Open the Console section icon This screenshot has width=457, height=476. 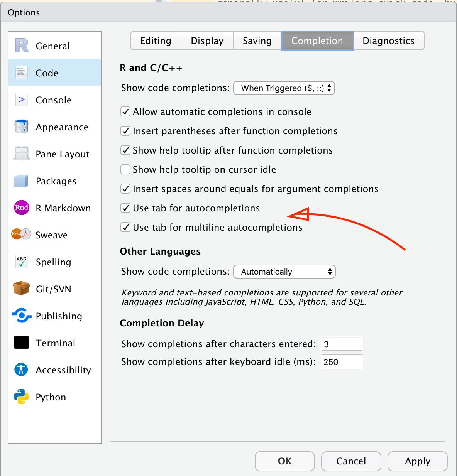click(x=22, y=100)
